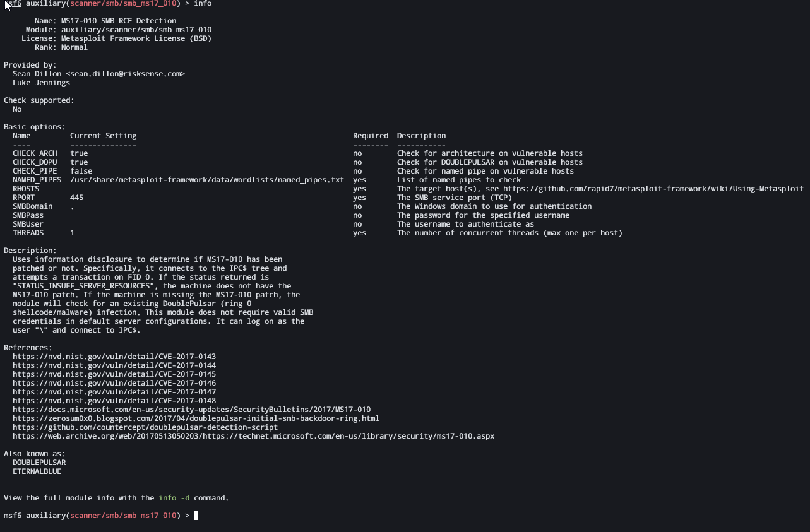The height and width of the screenshot is (532, 810).
Task: Click the typed info command on the first line
Action: point(203,3)
